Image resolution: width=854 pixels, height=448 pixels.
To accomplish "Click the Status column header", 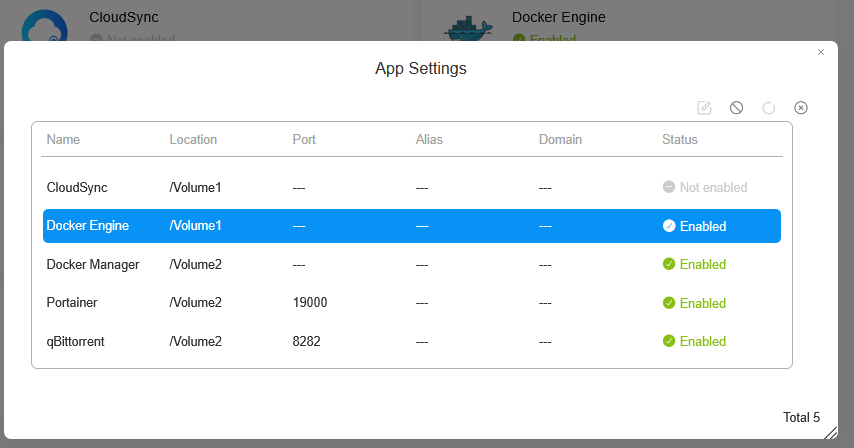I will [680, 140].
